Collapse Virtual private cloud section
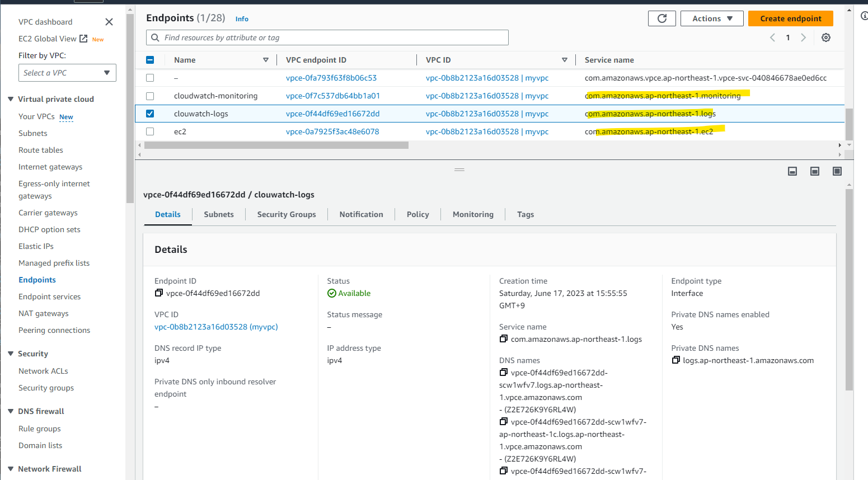 pos(11,99)
